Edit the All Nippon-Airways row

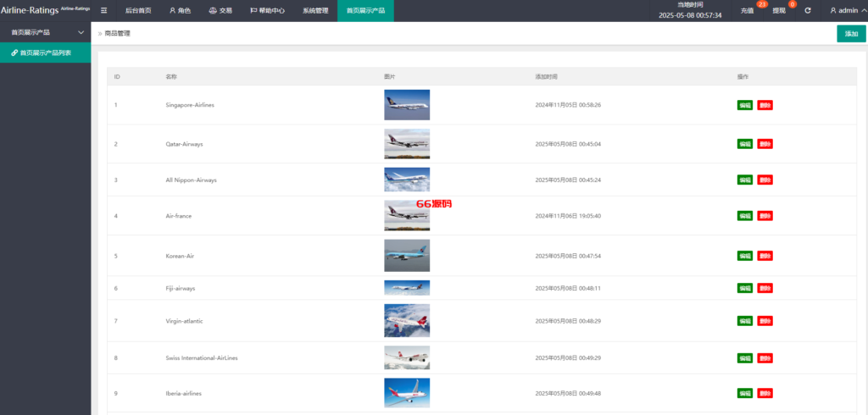point(744,180)
